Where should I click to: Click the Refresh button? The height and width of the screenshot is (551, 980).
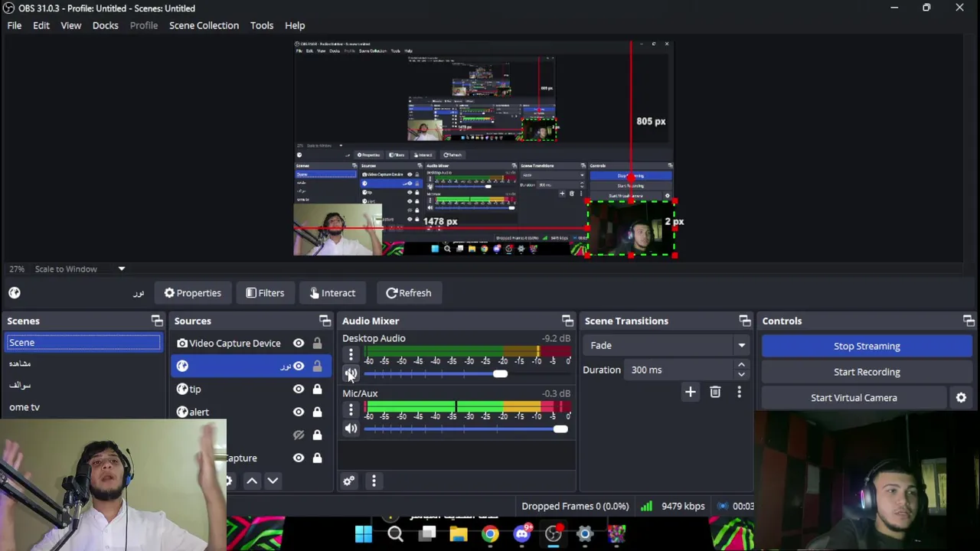[x=408, y=293]
